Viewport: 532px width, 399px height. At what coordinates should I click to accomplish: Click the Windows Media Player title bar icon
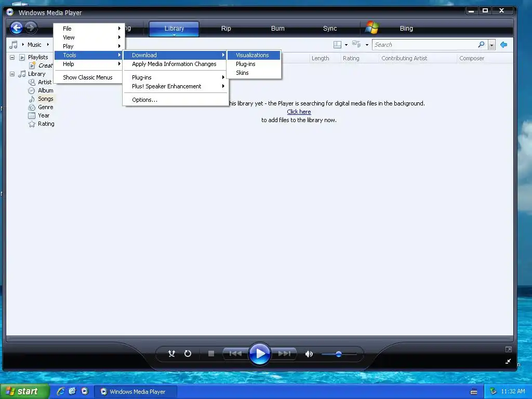(x=10, y=12)
